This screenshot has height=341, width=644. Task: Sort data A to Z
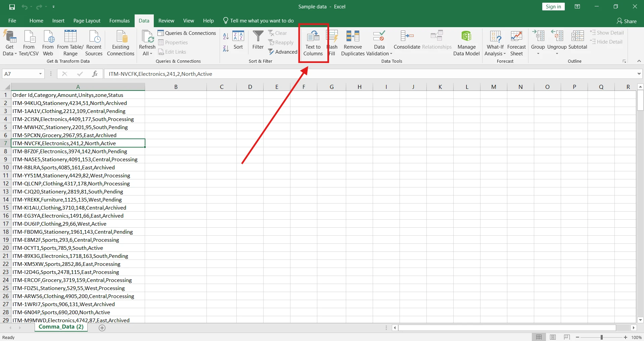[225, 36]
